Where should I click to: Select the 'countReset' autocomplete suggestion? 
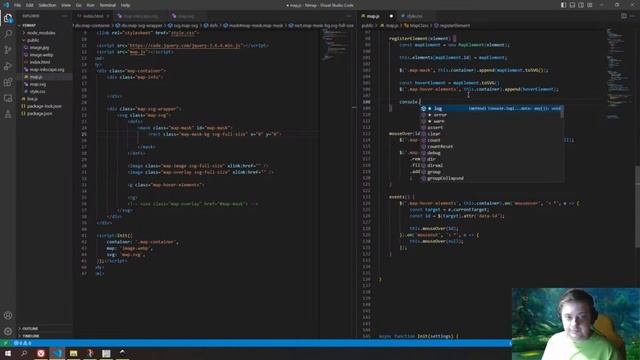click(491, 147)
